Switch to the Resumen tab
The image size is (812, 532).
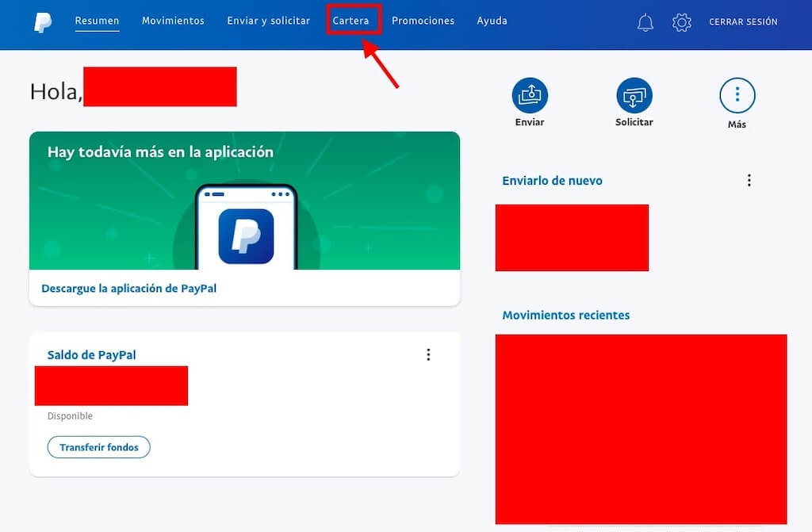(97, 21)
